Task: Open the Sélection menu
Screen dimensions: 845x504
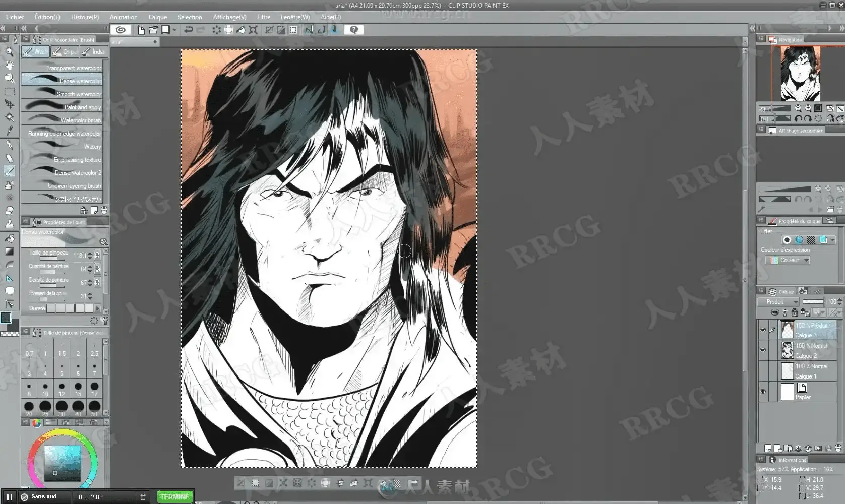Action: click(x=190, y=17)
